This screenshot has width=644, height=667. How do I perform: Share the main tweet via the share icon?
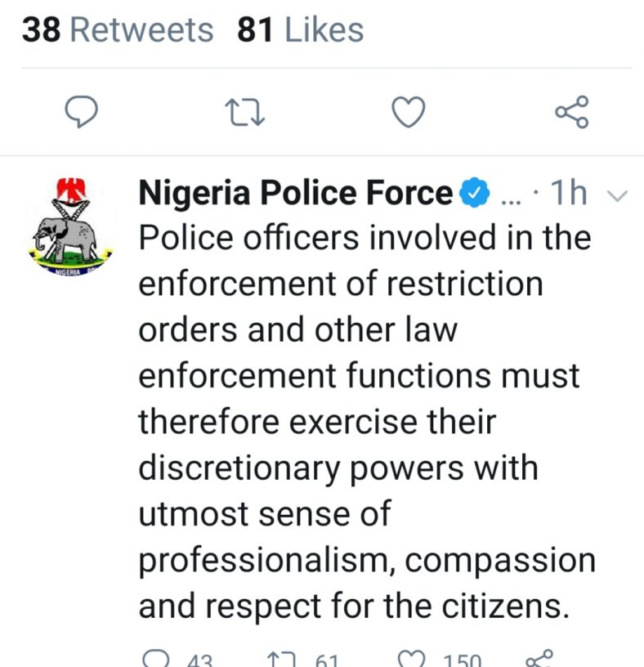(x=572, y=112)
